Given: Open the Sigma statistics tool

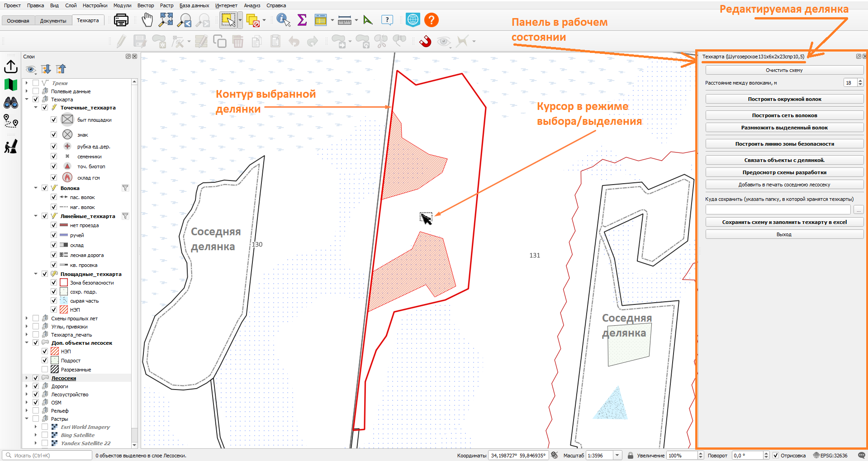Looking at the screenshot, I should tap(302, 20).
